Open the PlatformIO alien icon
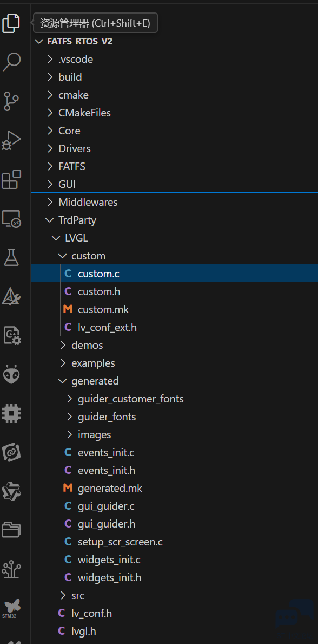The width and height of the screenshot is (318, 644). coord(11,375)
